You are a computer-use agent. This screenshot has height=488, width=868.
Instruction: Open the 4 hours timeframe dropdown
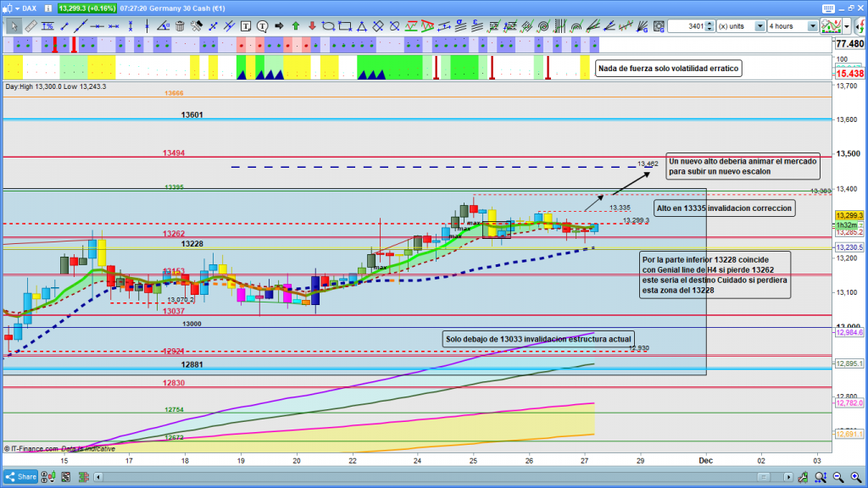(813, 26)
